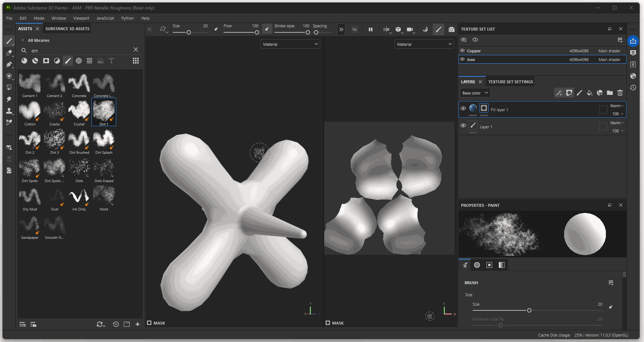Hide Layer 1 using eye icon
This screenshot has height=342, width=644.
tap(463, 125)
